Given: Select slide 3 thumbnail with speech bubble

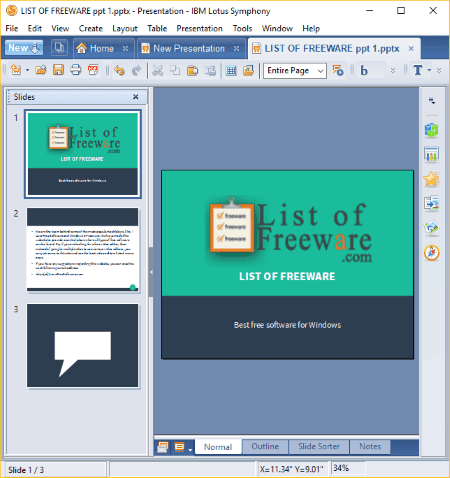Looking at the screenshot, I should (x=83, y=345).
